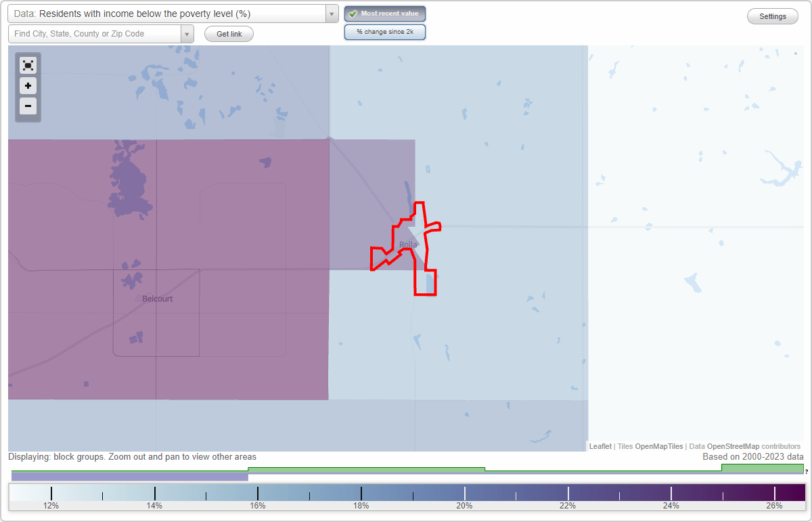This screenshot has height=522, width=812.
Task: Open the legend help question mark
Action: coord(807,473)
